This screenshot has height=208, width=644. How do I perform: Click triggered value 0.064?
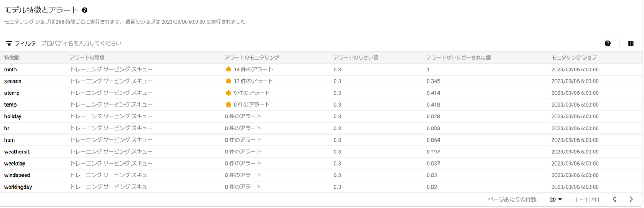click(x=434, y=140)
